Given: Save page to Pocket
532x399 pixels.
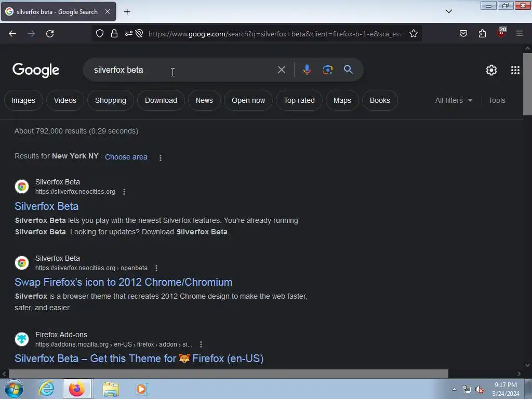Looking at the screenshot, I should 463,34.
